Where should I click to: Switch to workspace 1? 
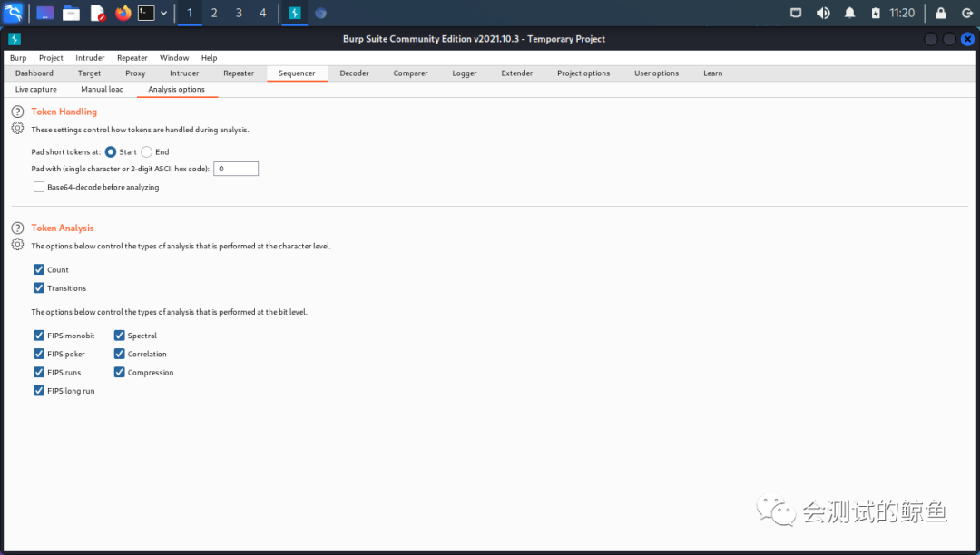[190, 13]
